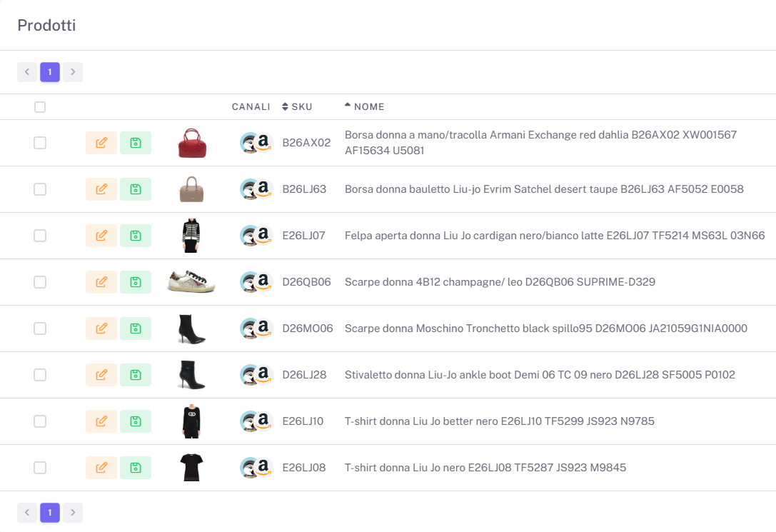This screenshot has height=532, width=776.
Task: Open the red Armani handbag thumbnail
Action: (x=191, y=143)
